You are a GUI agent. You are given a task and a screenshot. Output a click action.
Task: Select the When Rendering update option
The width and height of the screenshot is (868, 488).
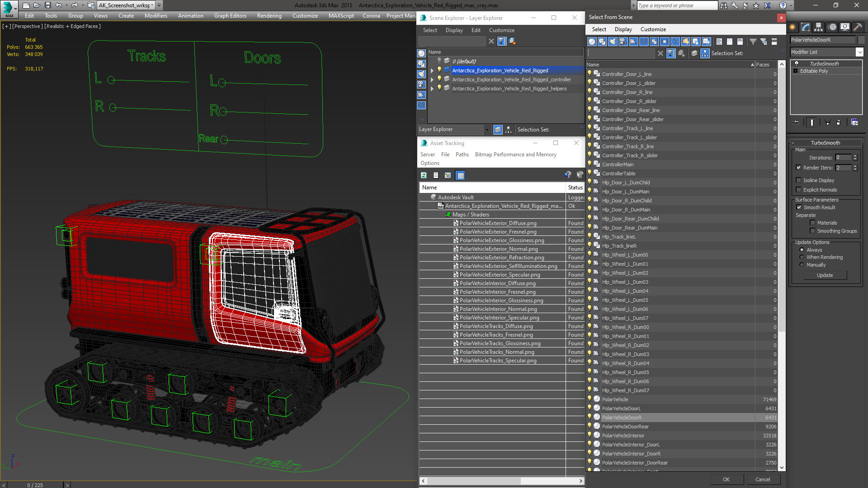click(802, 257)
